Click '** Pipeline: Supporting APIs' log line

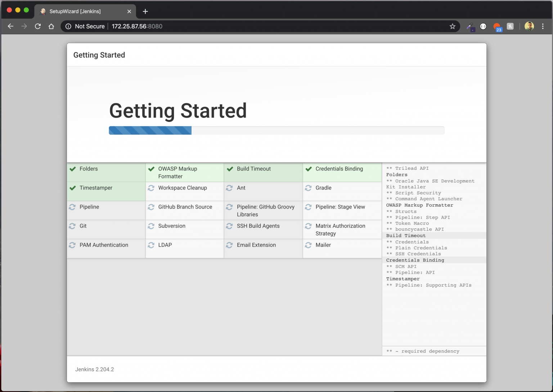click(x=429, y=285)
